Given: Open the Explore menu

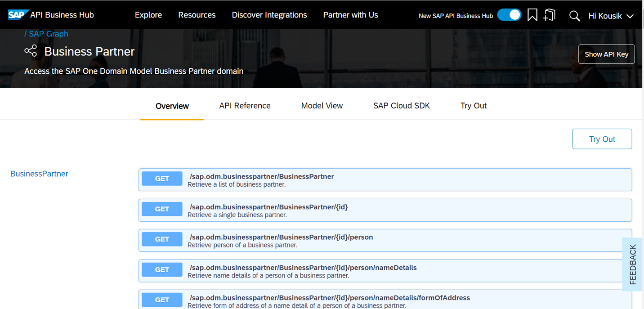Looking at the screenshot, I should tap(148, 15).
